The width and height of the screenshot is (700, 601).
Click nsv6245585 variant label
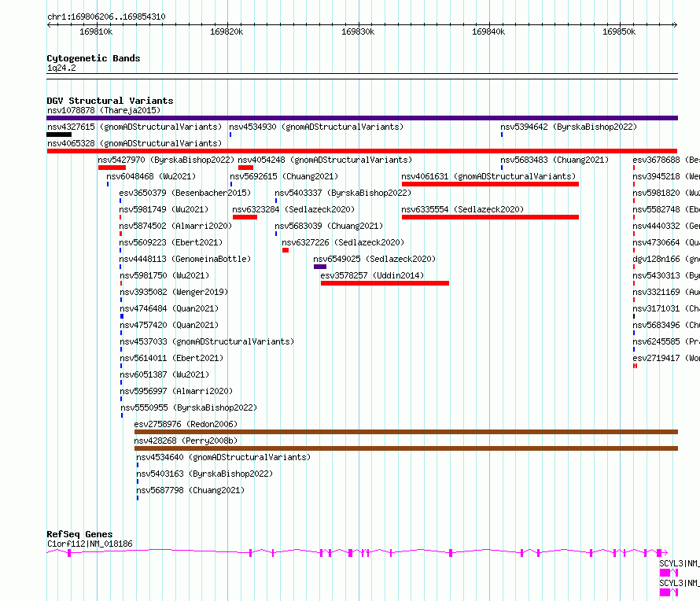pyautogui.click(x=666, y=341)
